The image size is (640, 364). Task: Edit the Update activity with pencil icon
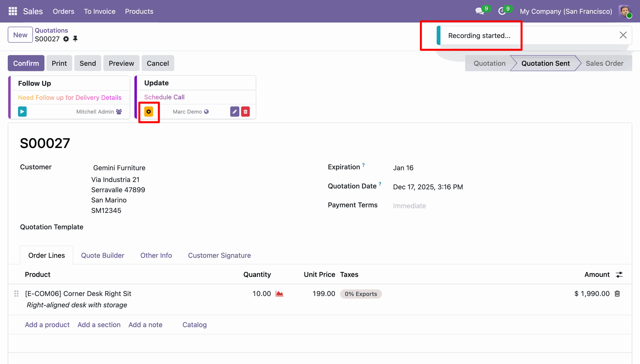coord(235,112)
